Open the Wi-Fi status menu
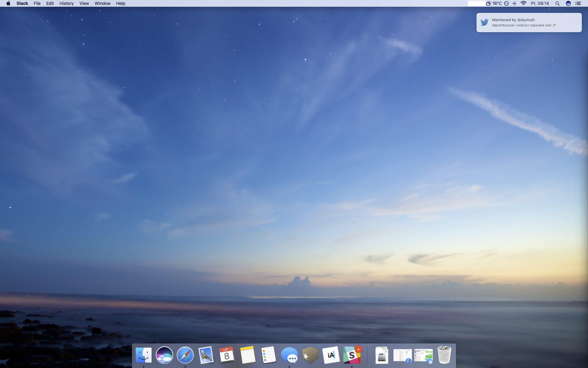This screenshot has width=588, height=368. (523, 3)
